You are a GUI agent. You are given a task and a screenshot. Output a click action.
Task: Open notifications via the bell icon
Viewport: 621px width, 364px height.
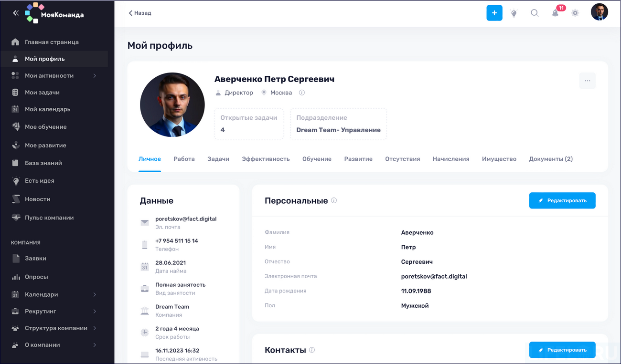(555, 13)
